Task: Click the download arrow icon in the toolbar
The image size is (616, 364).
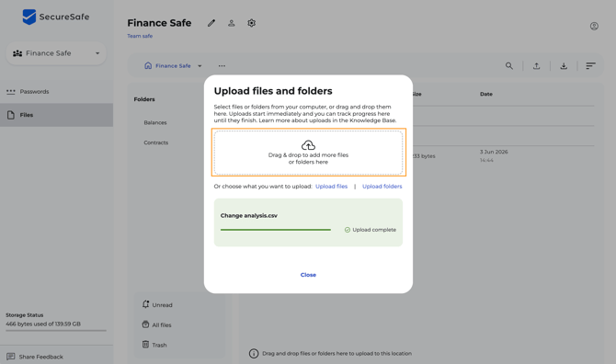Action: coord(564,66)
